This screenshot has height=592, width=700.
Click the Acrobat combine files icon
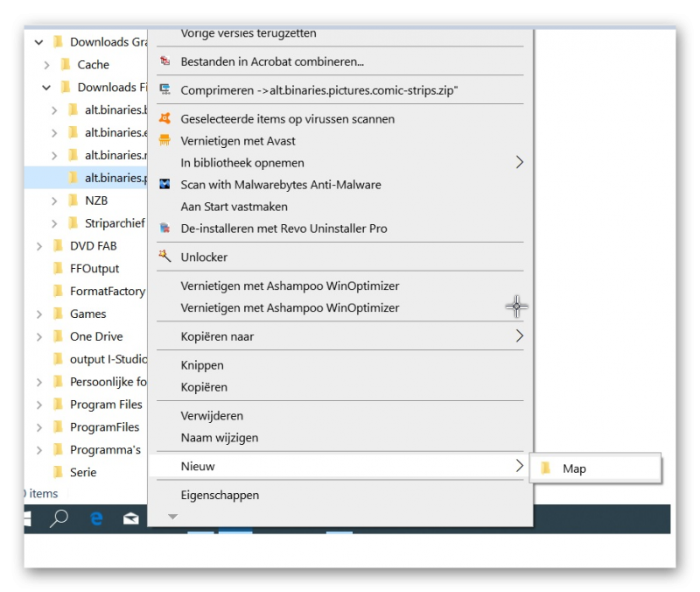click(164, 61)
